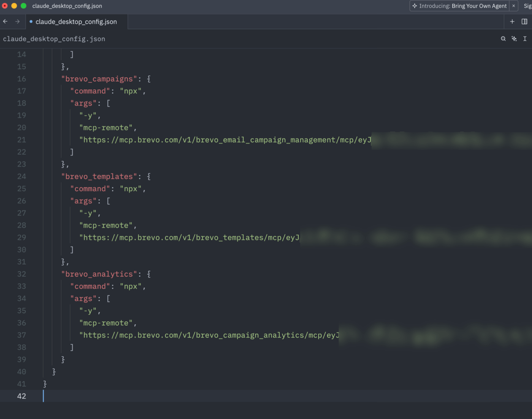This screenshot has height=419, width=532.
Task: Click the "brevo_templates" key
Action: click(x=99, y=176)
